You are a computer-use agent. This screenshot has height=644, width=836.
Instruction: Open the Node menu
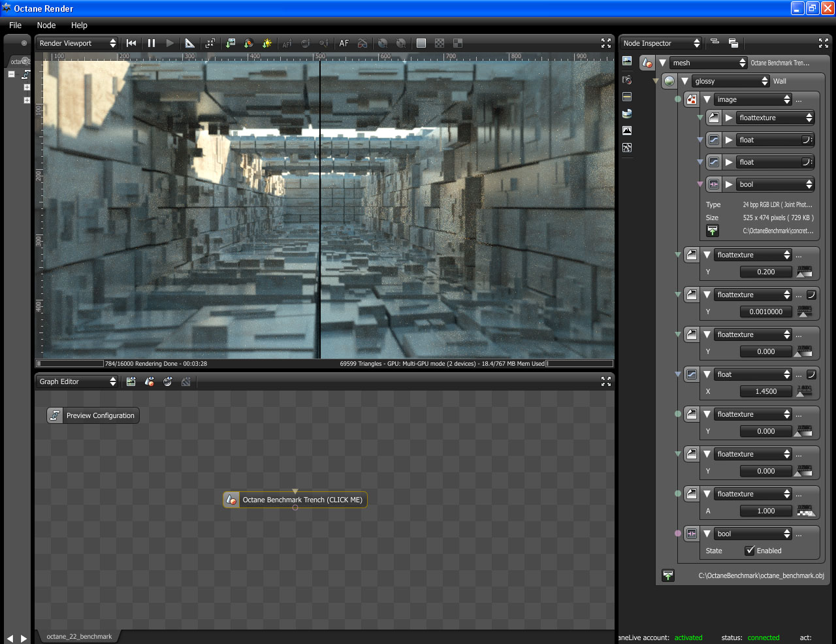46,25
